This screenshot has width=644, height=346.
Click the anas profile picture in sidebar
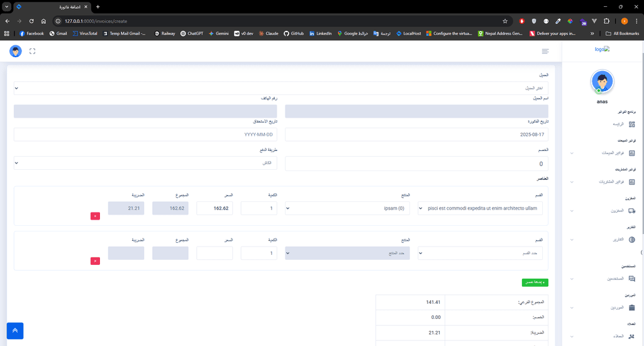pyautogui.click(x=602, y=81)
